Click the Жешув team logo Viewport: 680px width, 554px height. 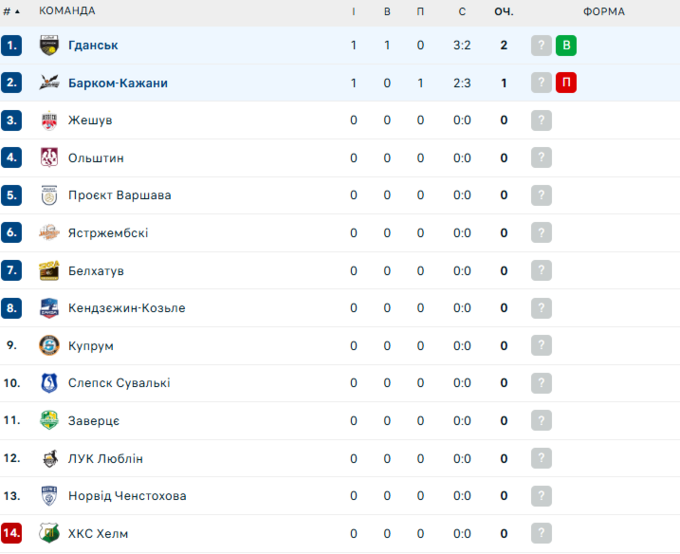pyautogui.click(x=49, y=120)
